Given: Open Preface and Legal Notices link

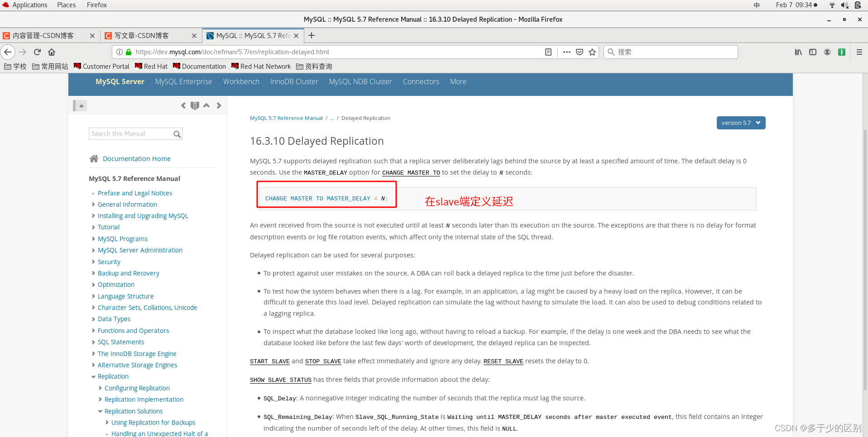Looking at the screenshot, I should [x=135, y=193].
